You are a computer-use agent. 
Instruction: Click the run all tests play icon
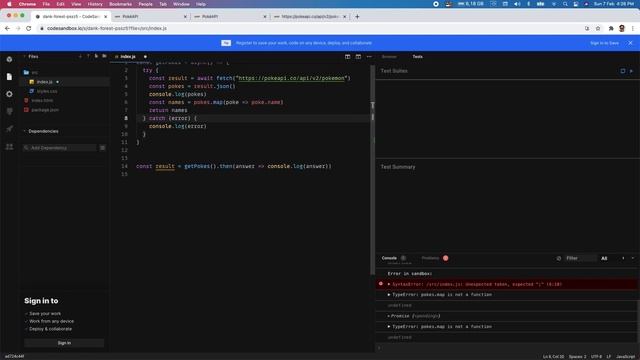(631, 71)
